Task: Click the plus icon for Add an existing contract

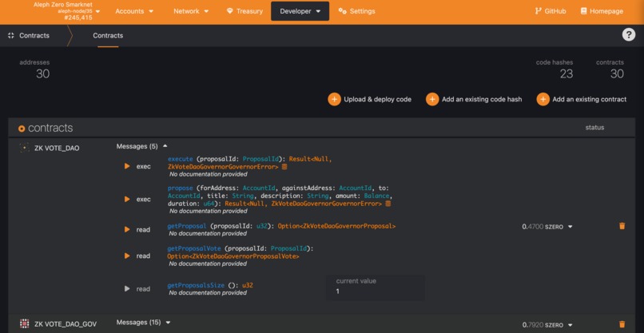Action: coord(543,99)
